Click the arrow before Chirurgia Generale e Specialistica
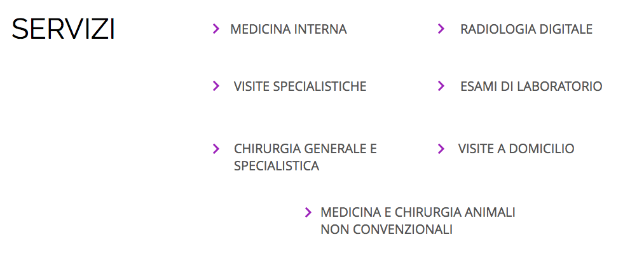Viewport: 644px width, 267px height. coord(216,149)
